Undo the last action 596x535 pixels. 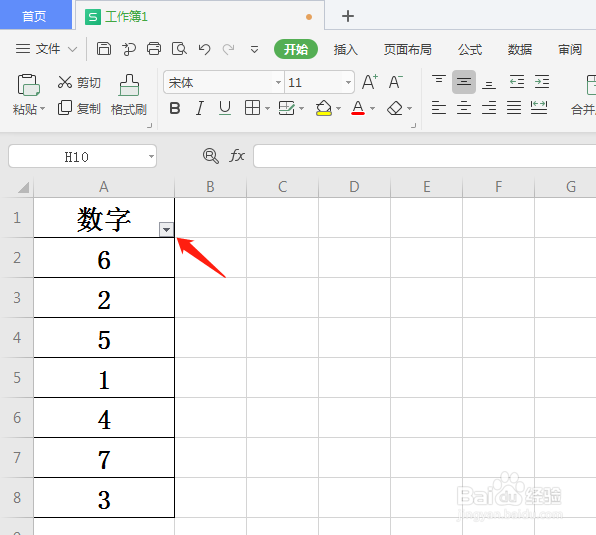(204, 49)
